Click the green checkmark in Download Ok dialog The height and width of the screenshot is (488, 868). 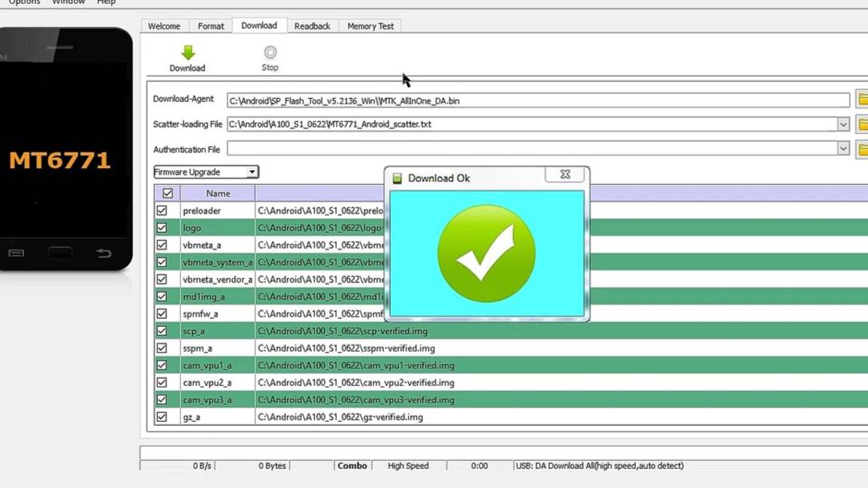coord(486,254)
